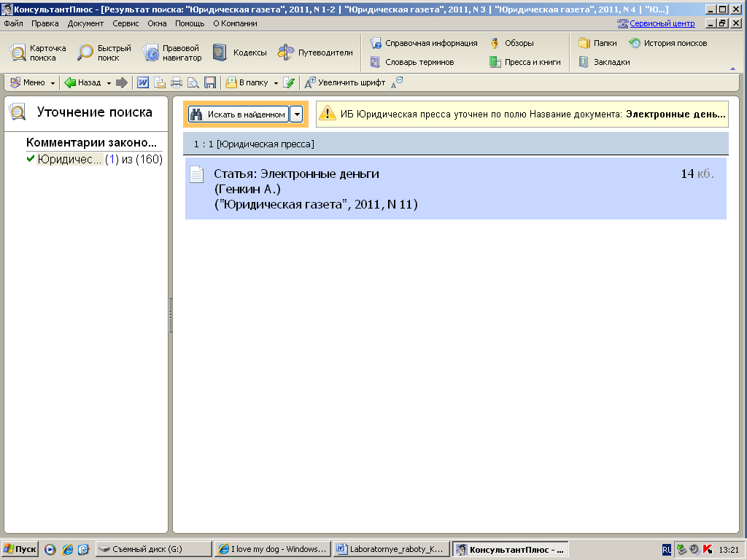Open print preview icon

(x=193, y=83)
